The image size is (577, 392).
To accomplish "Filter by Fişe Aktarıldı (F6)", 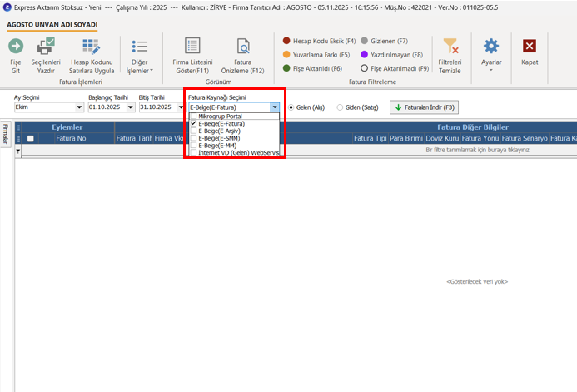I will pyautogui.click(x=312, y=68).
